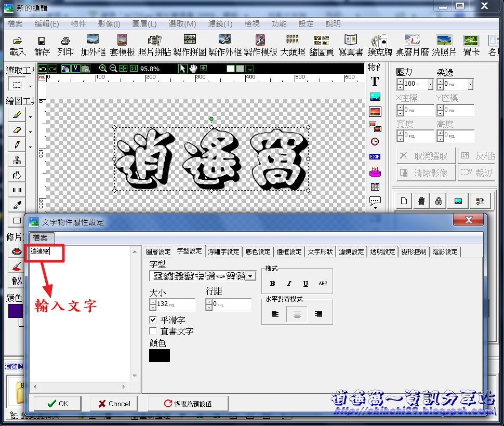The width and height of the screenshot is (504, 426).
Task: Expand the brush tool options arrow
Action: pos(31,117)
